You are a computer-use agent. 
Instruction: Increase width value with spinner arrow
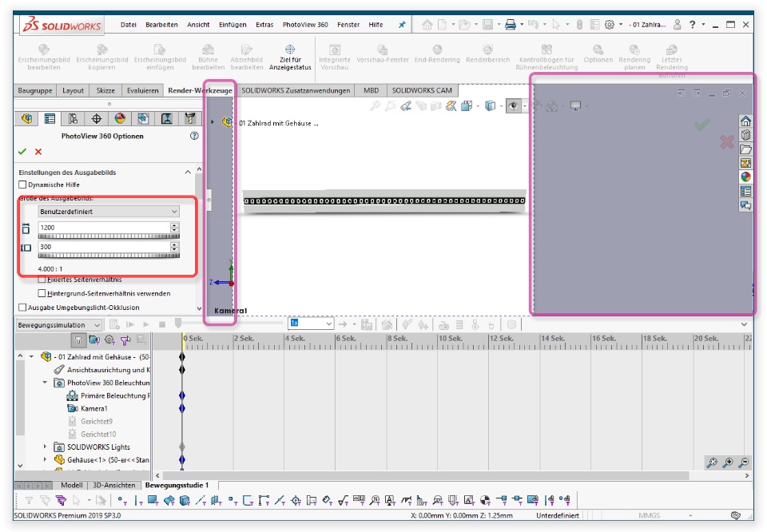click(x=175, y=225)
